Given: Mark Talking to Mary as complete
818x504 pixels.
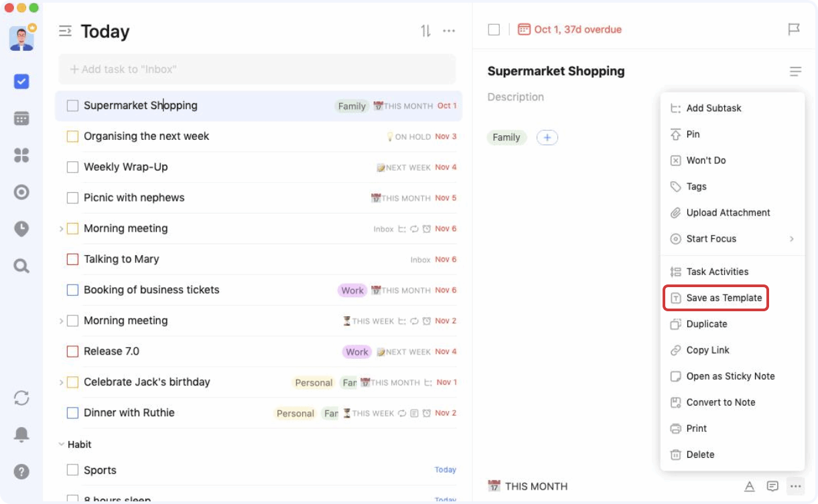Looking at the screenshot, I should click(72, 259).
